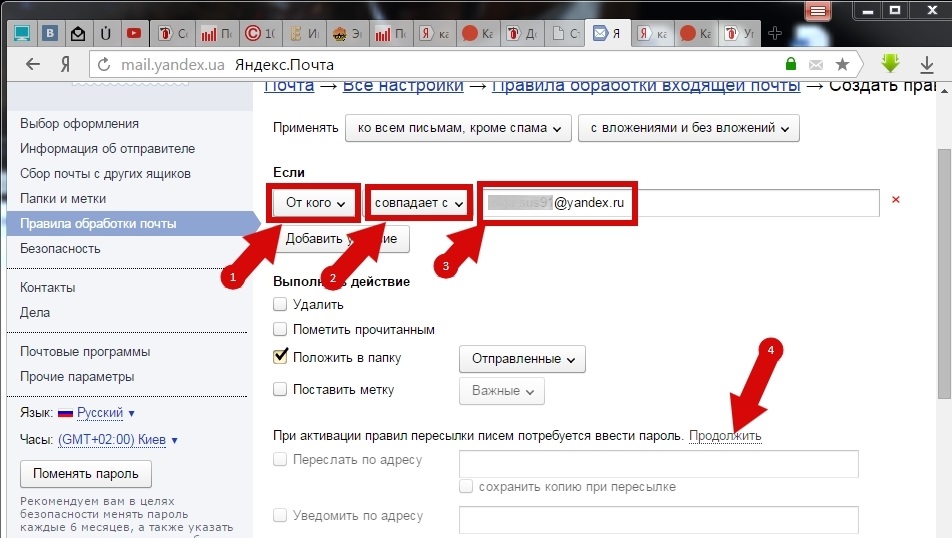Open the pinned monitor-icon tab

click(x=22, y=33)
